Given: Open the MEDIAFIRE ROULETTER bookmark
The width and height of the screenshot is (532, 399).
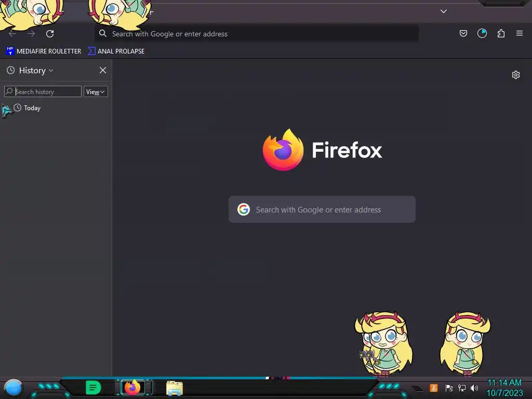Looking at the screenshot, I should (44, 51).
